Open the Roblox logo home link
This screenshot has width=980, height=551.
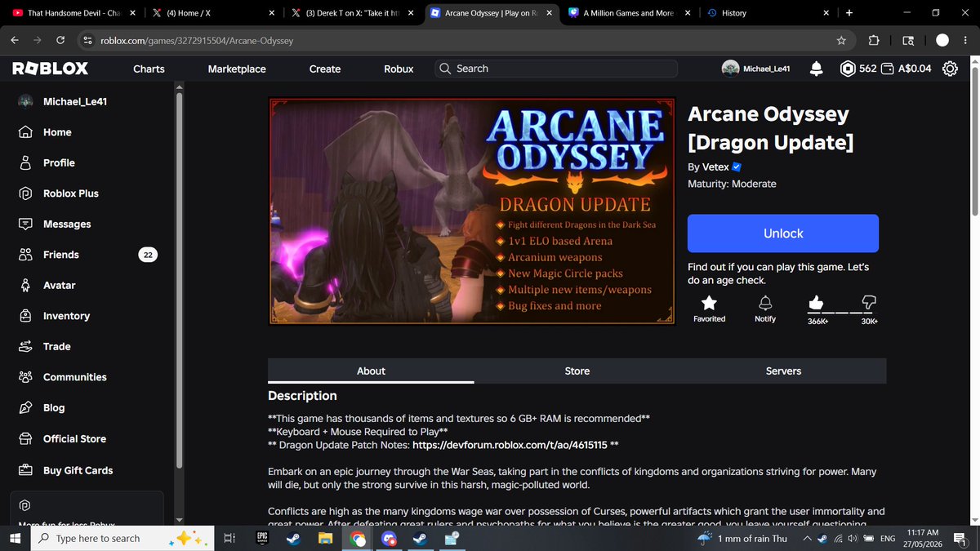click(50, 69)
